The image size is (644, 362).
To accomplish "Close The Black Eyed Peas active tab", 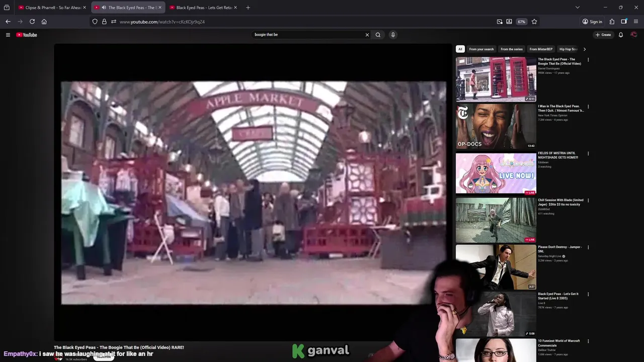I will click(160, 8).
